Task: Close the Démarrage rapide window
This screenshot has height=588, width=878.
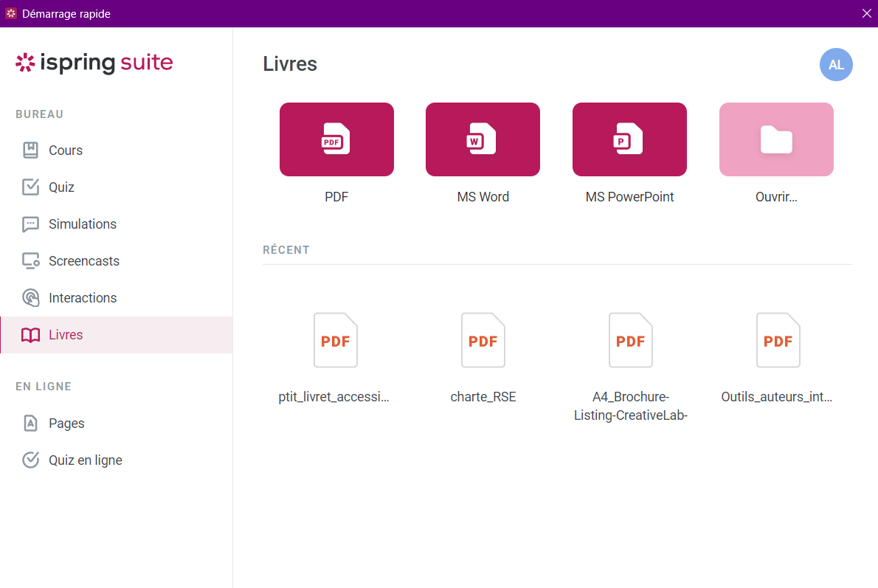Action: [x=866, y=13]
